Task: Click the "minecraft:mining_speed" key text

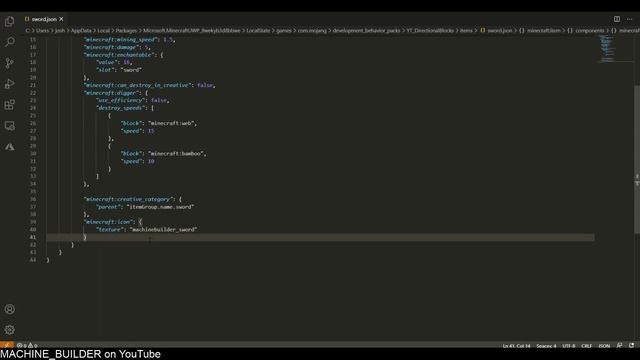Action: click(x=121, y=40)
